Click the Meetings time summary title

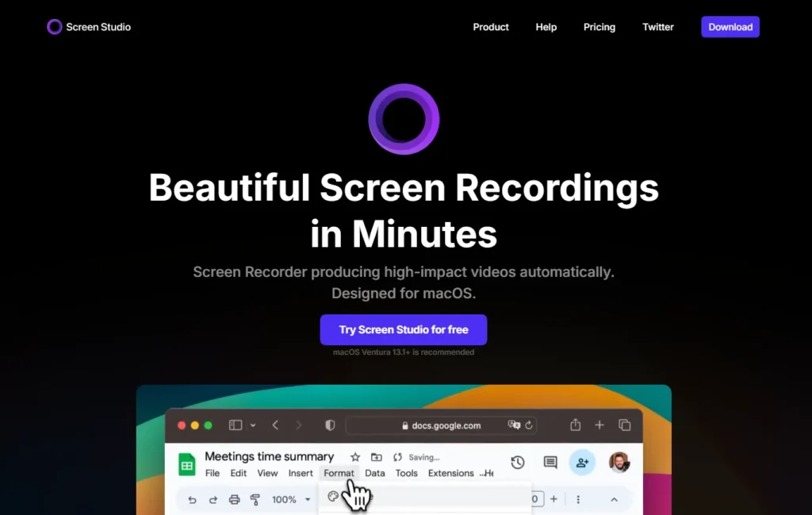tap(270, 456)
